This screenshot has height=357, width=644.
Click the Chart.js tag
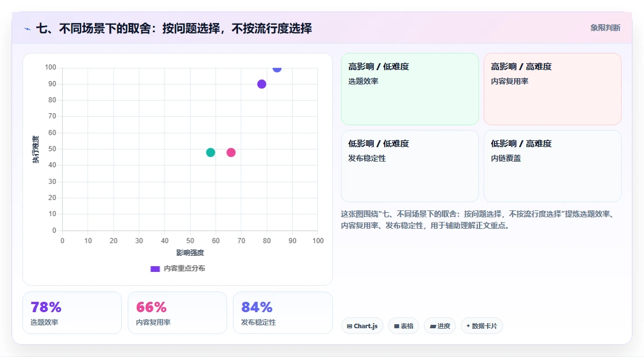[362, 326]
